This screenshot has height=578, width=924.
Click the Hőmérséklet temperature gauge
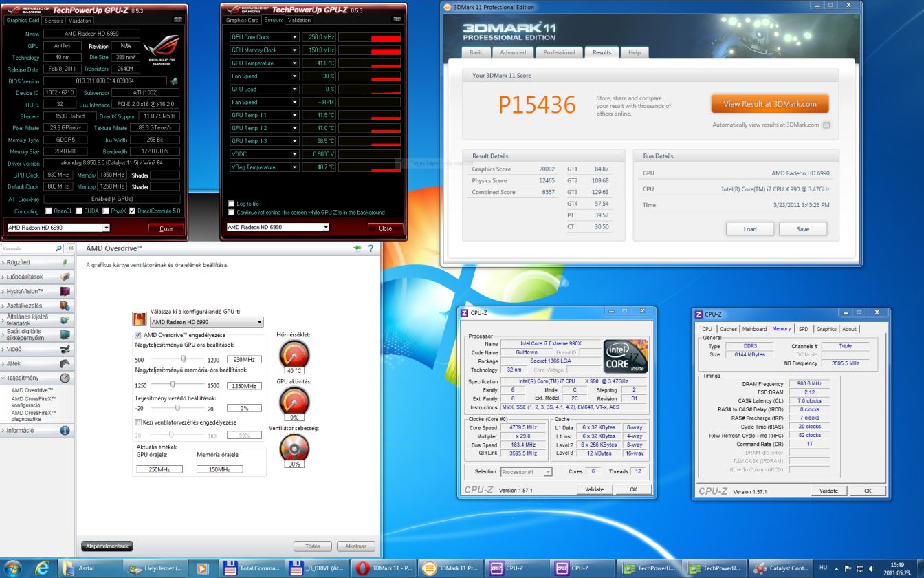coord(294,354)
